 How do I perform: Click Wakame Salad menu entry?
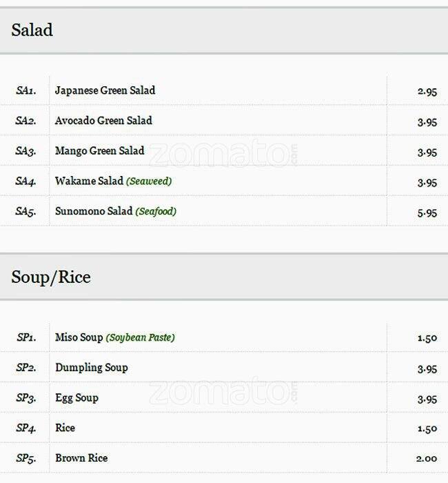tap(89, 181)
